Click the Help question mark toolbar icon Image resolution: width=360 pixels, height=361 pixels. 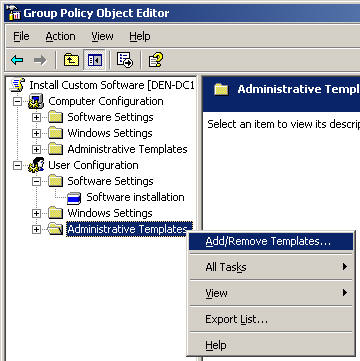click(x=155, y=60)
